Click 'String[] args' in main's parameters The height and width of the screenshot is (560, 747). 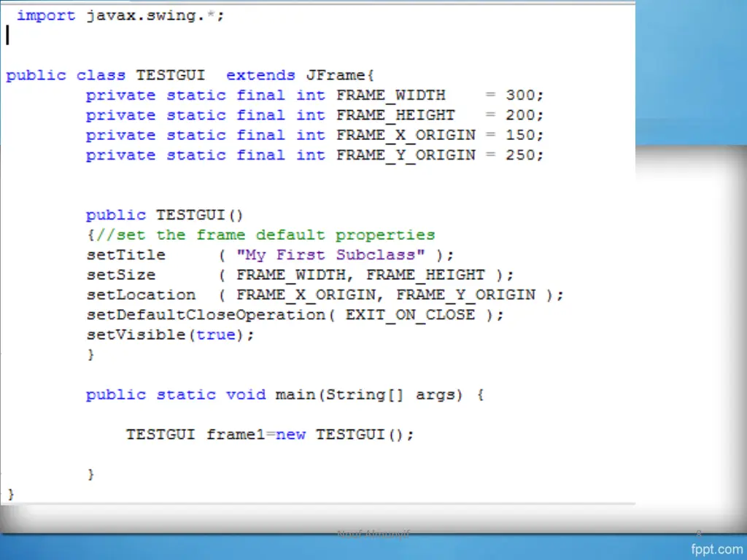point(391,395)
